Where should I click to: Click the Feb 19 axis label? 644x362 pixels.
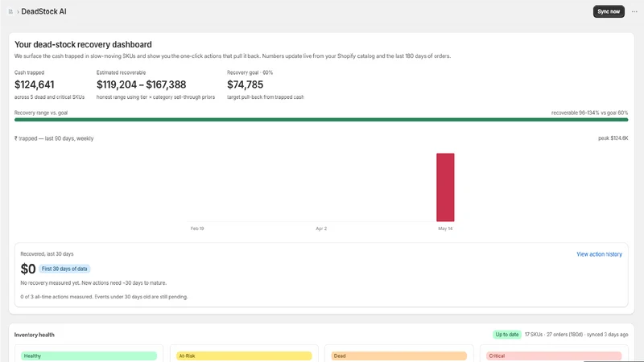click(x=197, y=228)
